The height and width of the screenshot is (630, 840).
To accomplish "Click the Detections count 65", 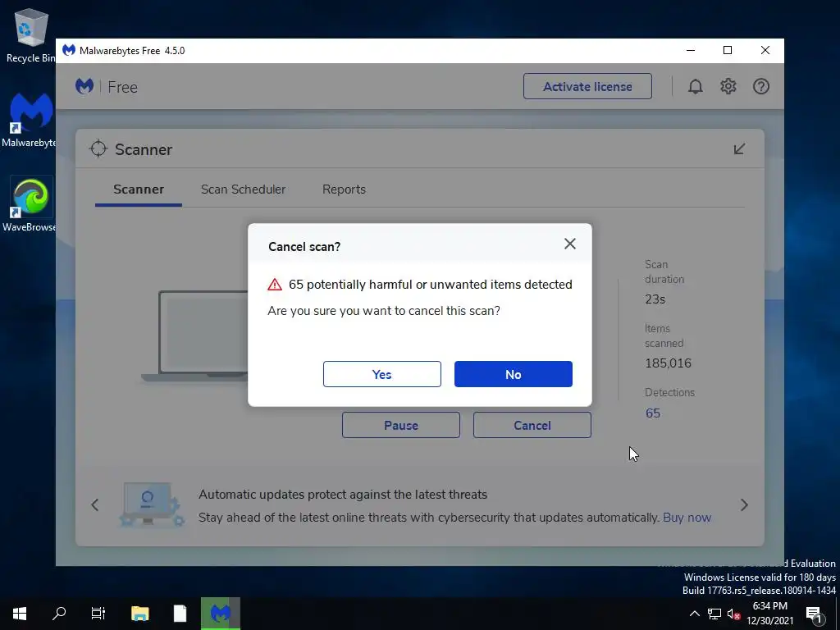I will [x=652, y=413].
